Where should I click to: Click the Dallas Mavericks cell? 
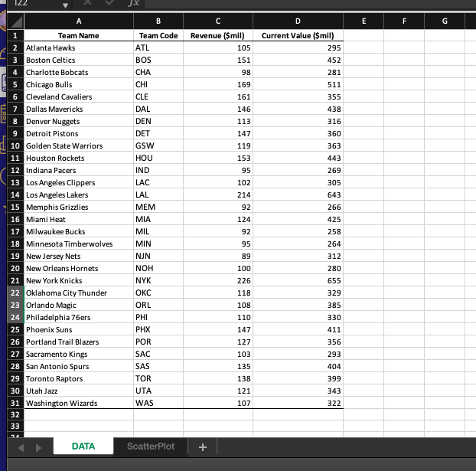(x=79, y=109)
